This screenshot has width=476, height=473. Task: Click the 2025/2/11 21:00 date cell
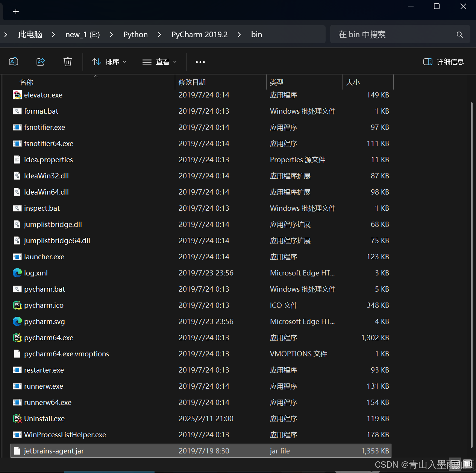point(206,418)
